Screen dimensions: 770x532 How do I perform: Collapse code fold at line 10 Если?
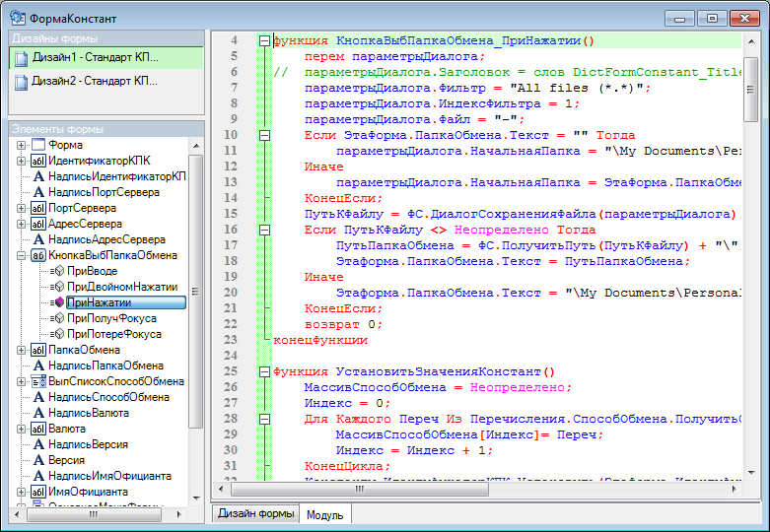[264, 135]
